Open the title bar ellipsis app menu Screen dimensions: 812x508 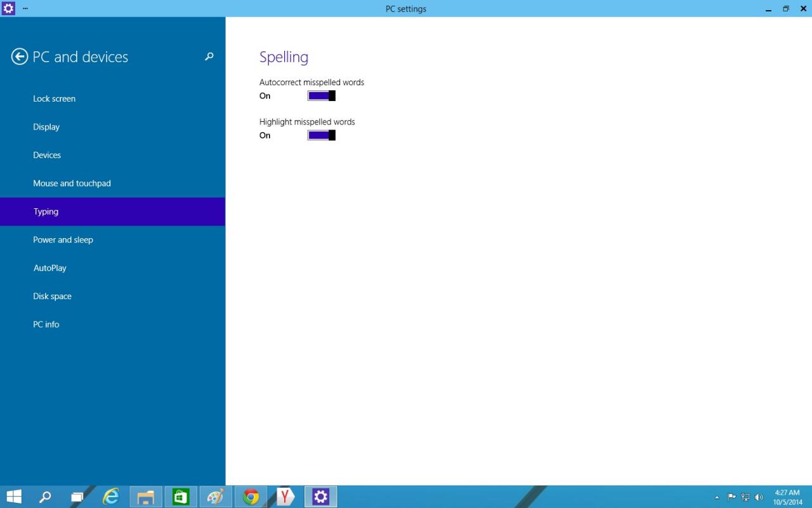click(x=25, y=8)
